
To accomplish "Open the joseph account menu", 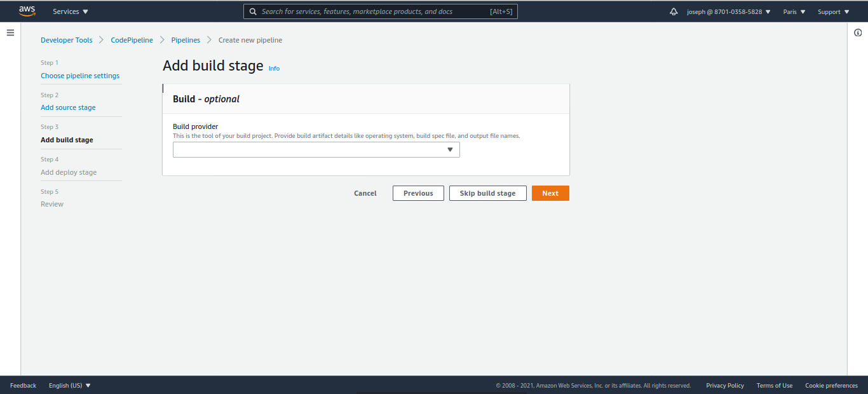I will (x=728, y=12).
